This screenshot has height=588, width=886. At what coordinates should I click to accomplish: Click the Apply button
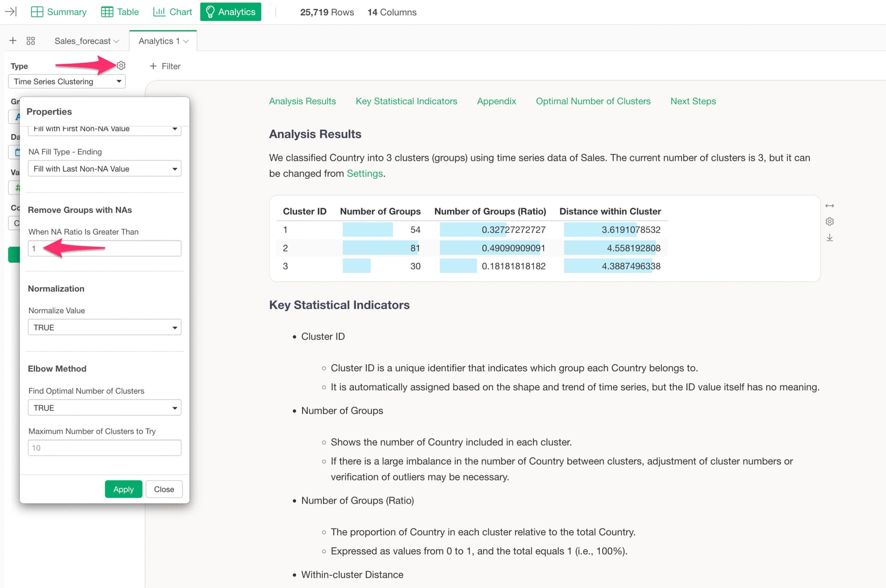pyautogui.click(x=123, y=489)
